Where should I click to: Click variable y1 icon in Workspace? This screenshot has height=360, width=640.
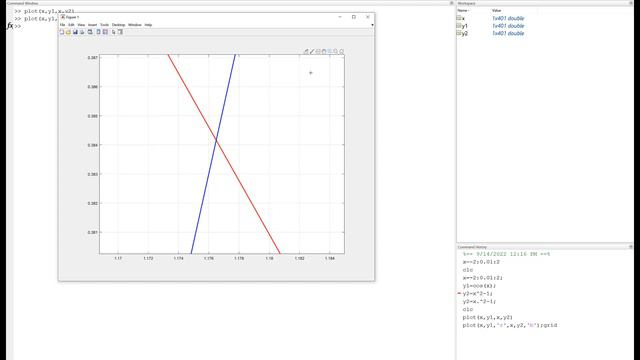click(x=459, y=26)
